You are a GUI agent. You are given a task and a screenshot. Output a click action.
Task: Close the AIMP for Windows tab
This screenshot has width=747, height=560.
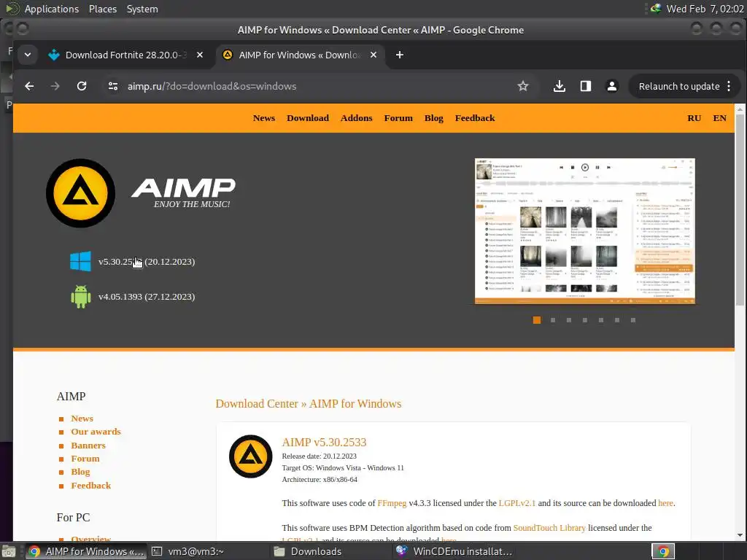373,55
